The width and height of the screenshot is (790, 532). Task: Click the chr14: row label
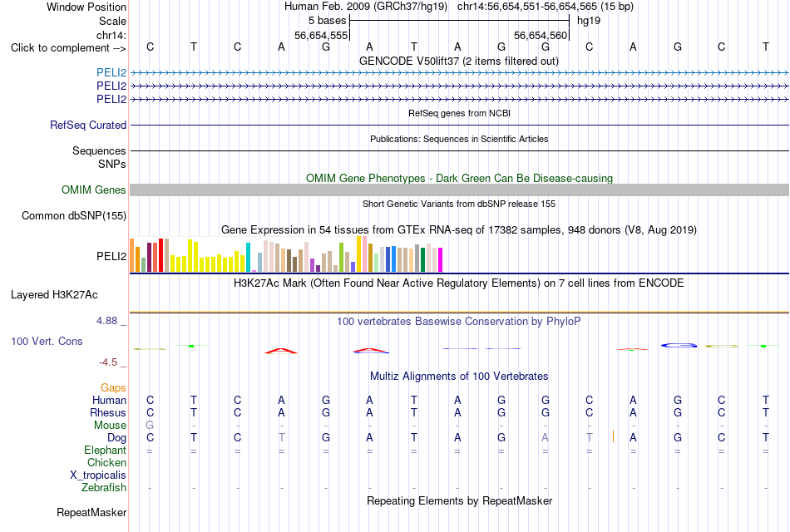(111, 35)
